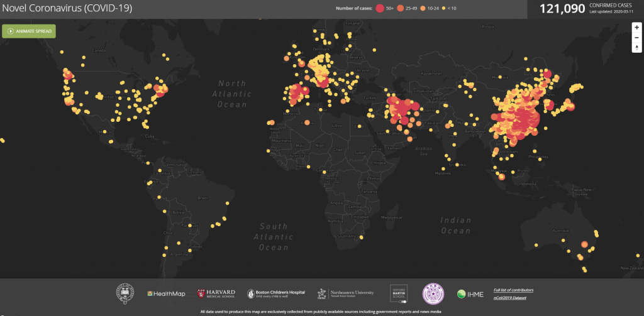Screen dimensions: 644x316
Task: Open the Boston Children's Hospital logo
Action: 276,293
